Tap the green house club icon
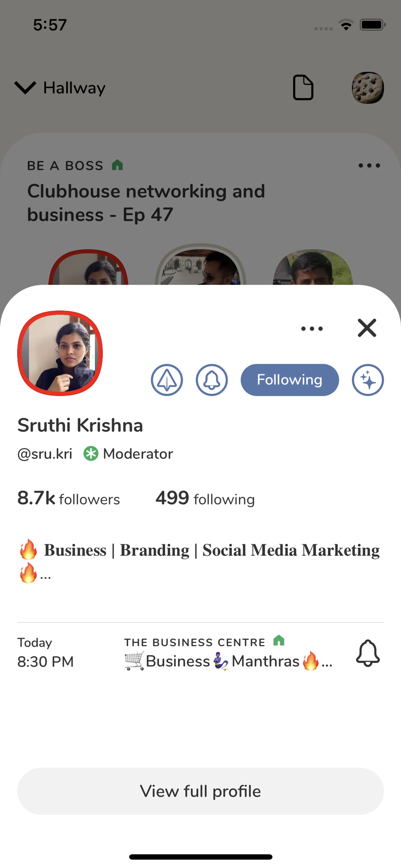 click(117, 165)
